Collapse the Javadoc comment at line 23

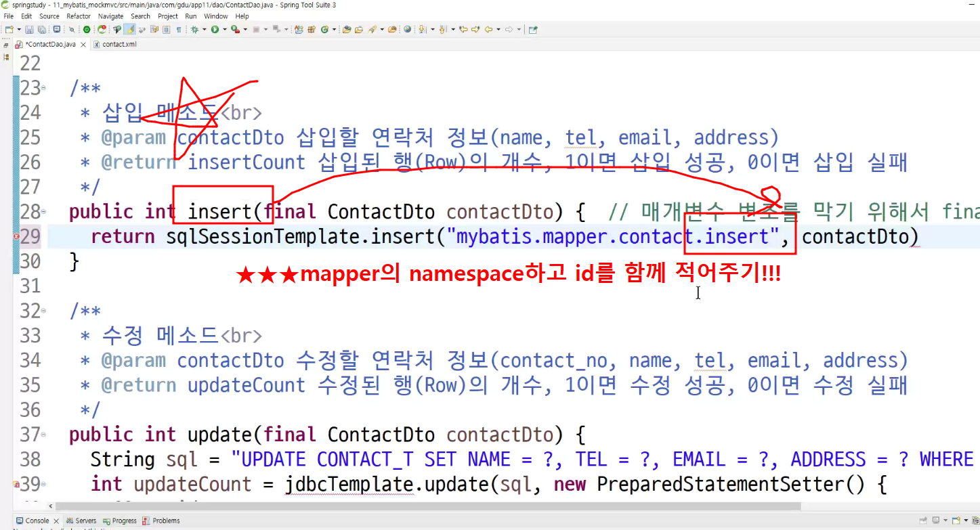tap(44, 89)
